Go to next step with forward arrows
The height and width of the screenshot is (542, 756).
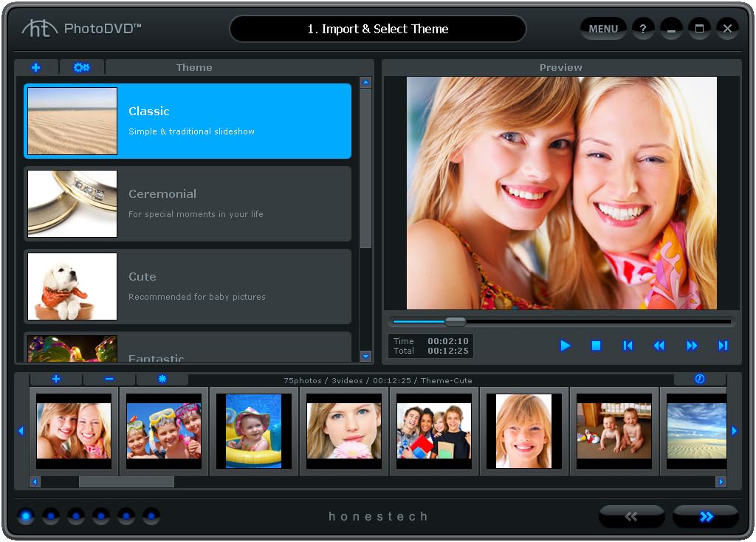click(x=706, y=516)
